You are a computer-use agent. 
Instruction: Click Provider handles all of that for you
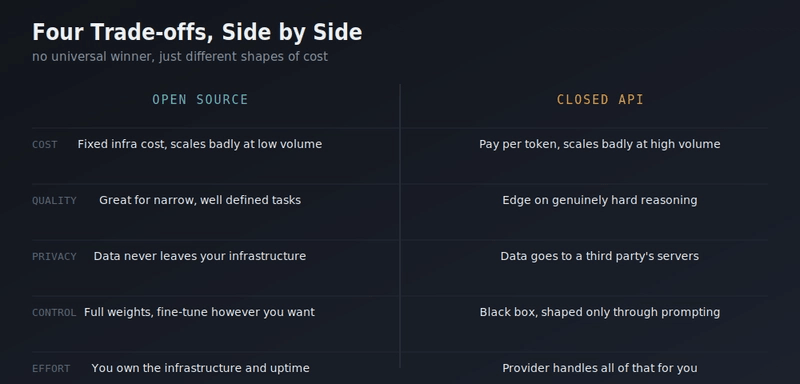pos(599,368)
